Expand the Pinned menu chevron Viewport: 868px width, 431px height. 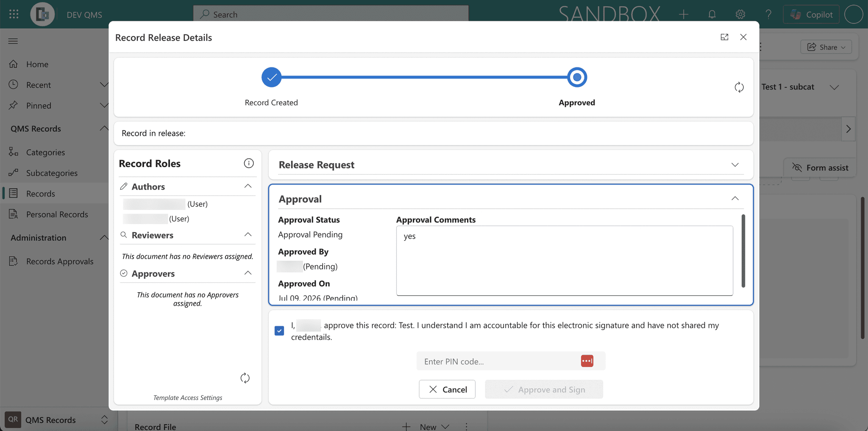(x=104, y=105)
